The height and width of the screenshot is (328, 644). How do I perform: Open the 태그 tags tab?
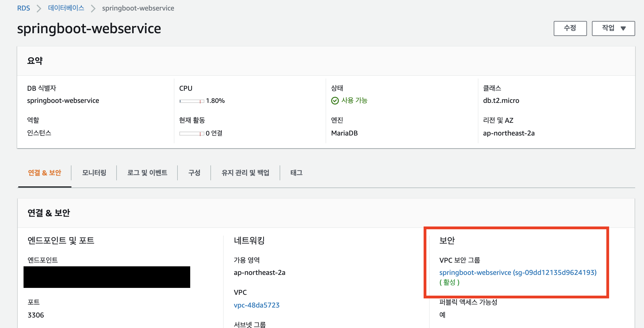click(x=296, y=173)
